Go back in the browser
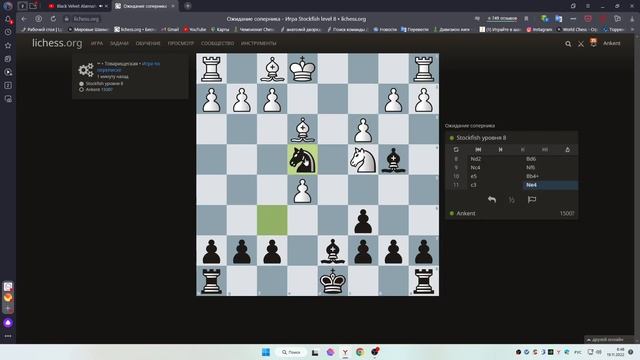Image resolution: width=640 pixels, height=360 pixels. (24, 19)
